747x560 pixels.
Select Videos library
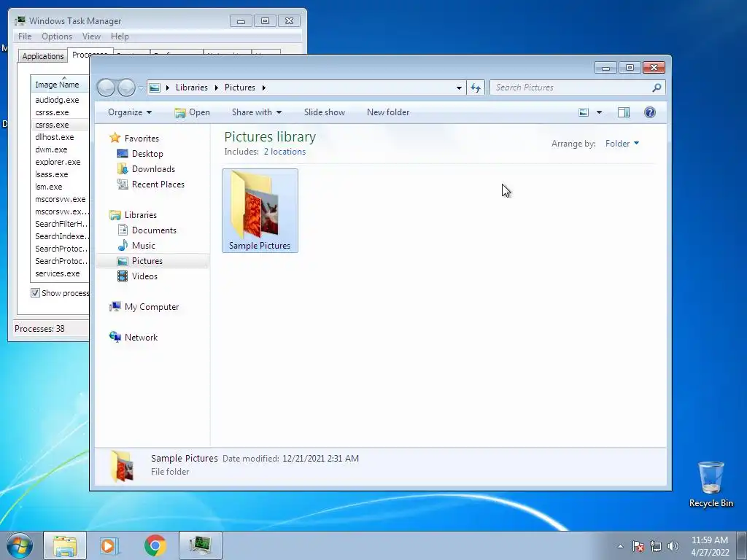click(x=144, y=276)
